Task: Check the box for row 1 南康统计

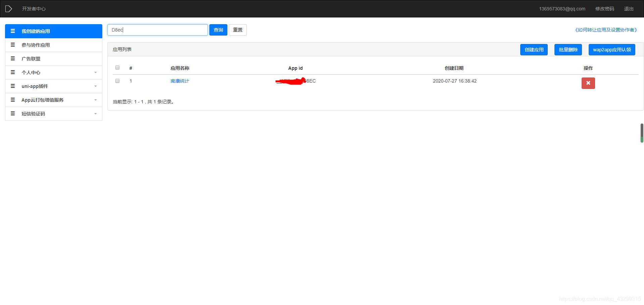Action: pyautogui.click(x=117, y=81)
